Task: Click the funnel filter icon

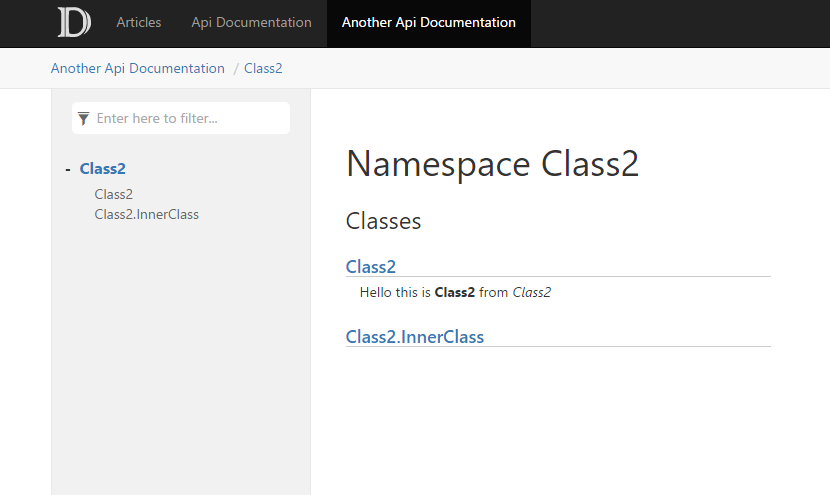Action: click(x=84, y=118)
